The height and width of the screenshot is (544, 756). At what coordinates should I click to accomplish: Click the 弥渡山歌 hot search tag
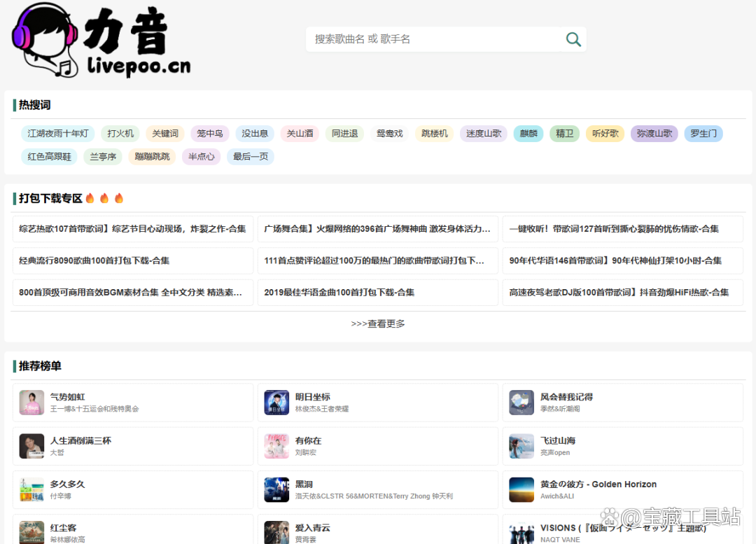click(654, 133)
